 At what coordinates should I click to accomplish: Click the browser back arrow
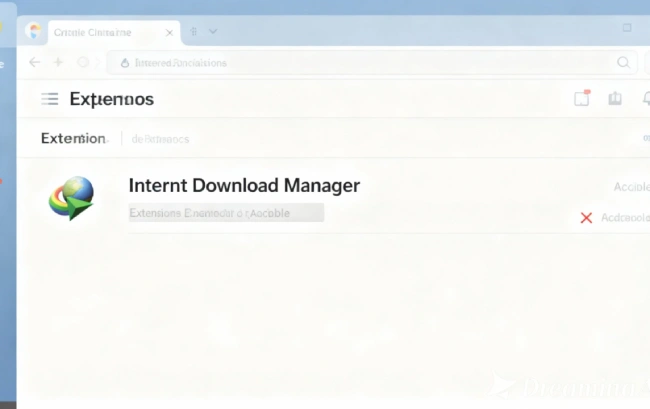click(x=35, y=62)
